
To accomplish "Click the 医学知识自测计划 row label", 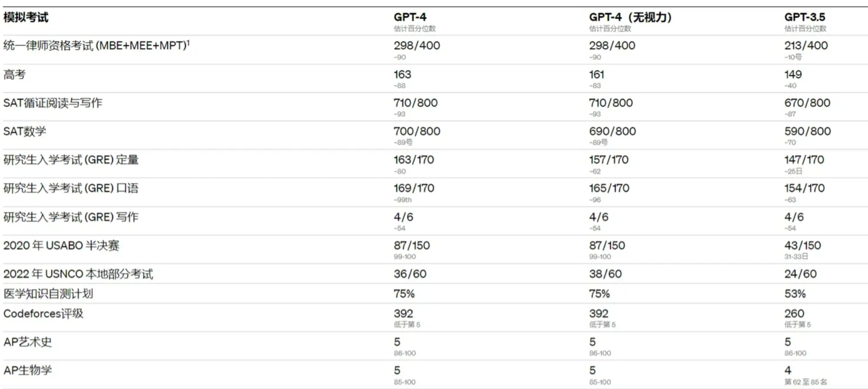I will tap(48, 294).
